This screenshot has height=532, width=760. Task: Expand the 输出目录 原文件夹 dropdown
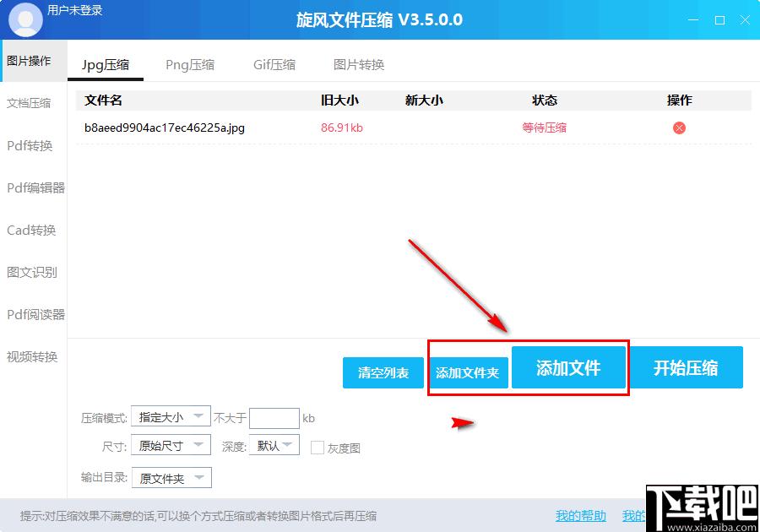pos(171,478)
